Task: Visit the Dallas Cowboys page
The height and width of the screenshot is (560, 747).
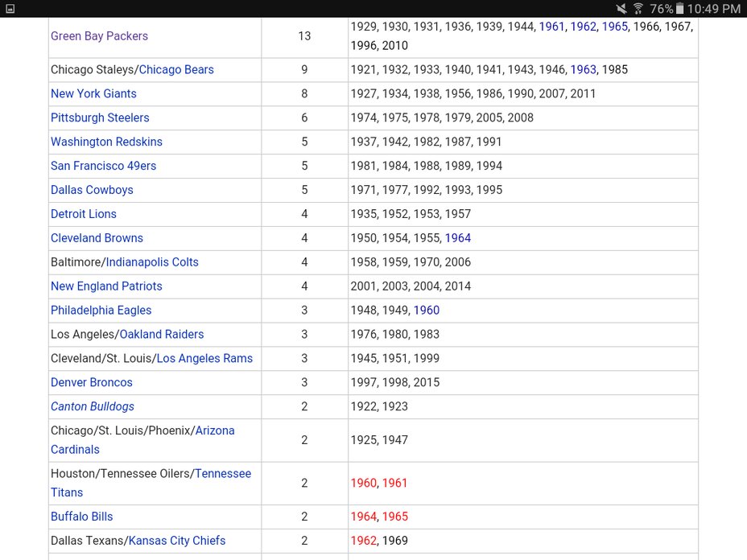Action: click(92, 191)
